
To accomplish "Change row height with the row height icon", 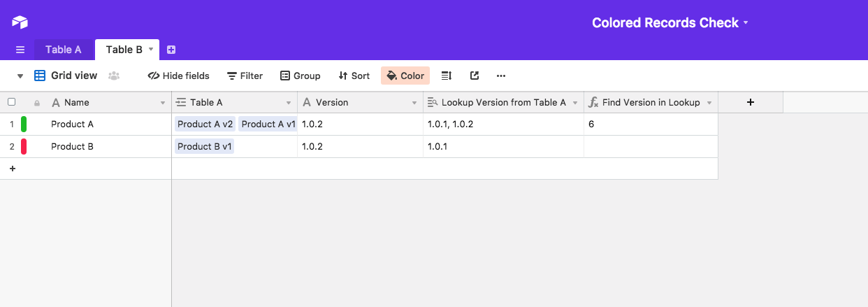I will pos(447,76).
